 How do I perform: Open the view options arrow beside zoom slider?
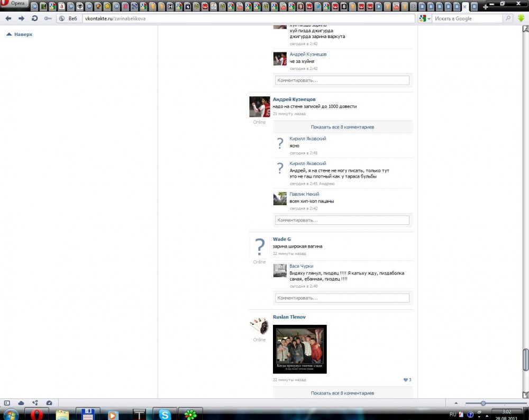coord(456,403)
